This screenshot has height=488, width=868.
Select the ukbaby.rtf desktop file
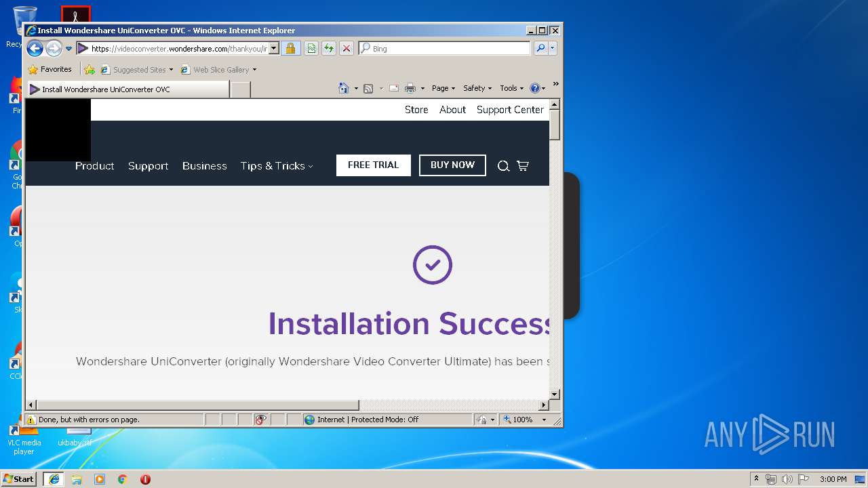click(75, 437)
